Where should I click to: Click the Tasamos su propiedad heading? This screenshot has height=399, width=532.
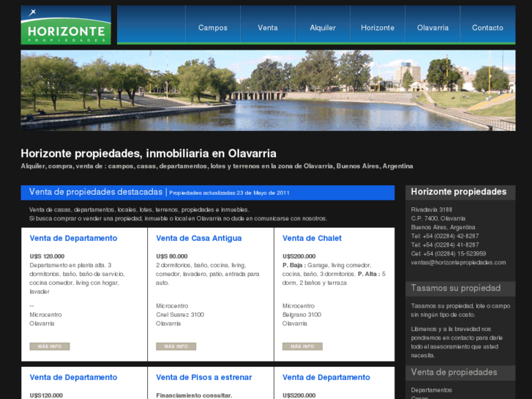[456, 288]
